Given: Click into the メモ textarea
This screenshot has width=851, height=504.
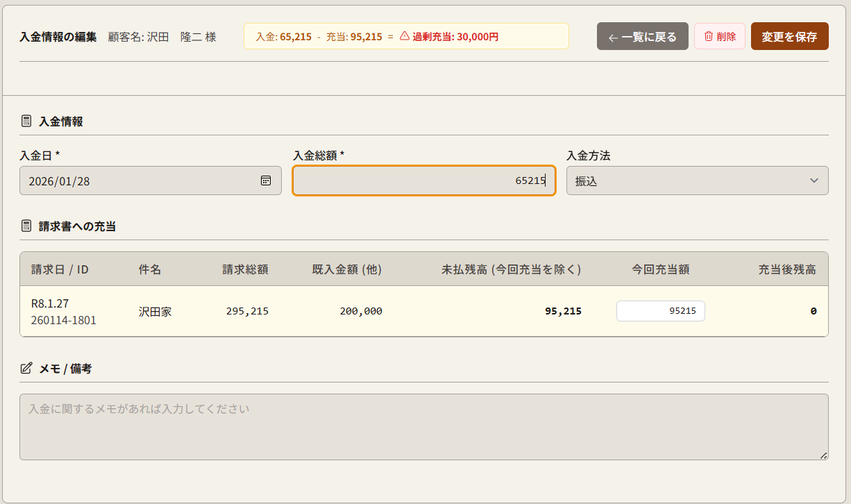Looking at the screenshot, I should click(x=423, y=427).
